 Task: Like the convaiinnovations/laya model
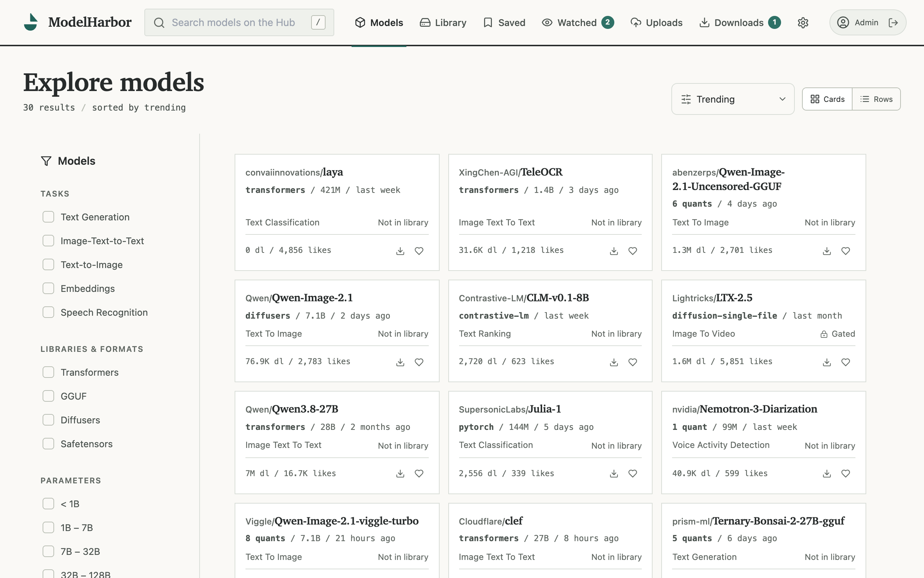pos(419,251)
